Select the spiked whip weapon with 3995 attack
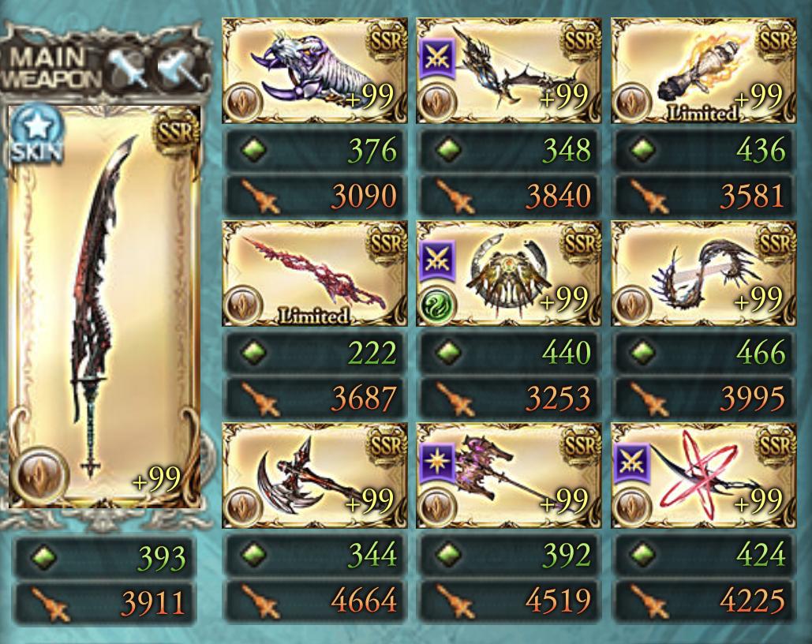The image size is (812, 644). pyautogui.click(x=703, y=273)
